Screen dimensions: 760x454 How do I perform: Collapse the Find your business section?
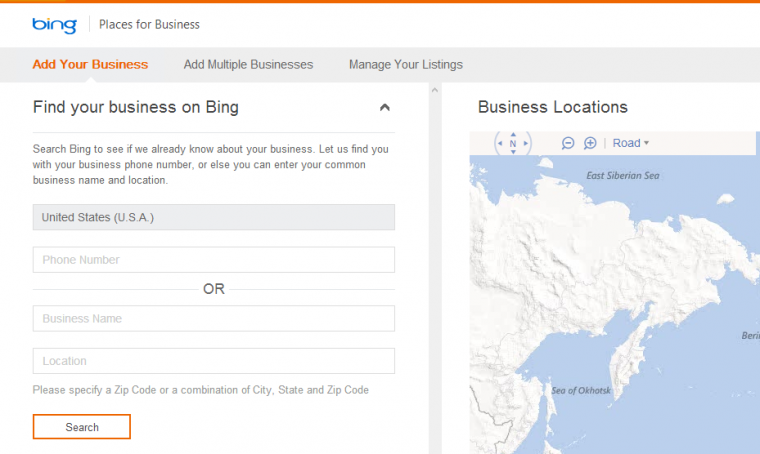tap(385, 107)
